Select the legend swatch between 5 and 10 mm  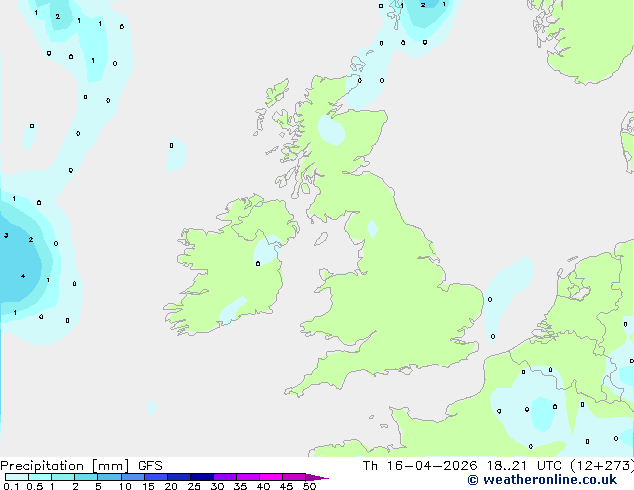[x=109, y=477]
